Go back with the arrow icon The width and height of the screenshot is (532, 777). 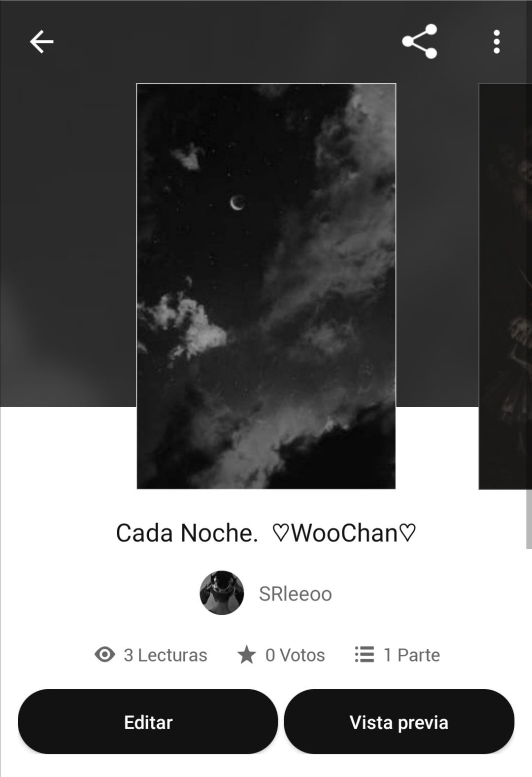[x=41, y=41]
